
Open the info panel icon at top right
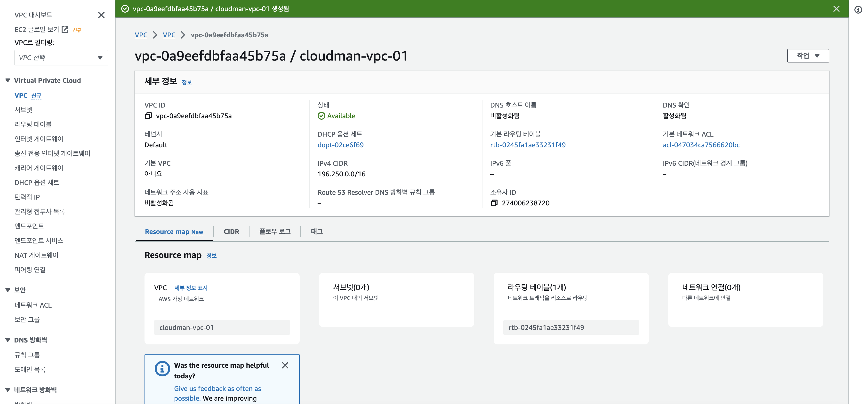coord(858,10)
